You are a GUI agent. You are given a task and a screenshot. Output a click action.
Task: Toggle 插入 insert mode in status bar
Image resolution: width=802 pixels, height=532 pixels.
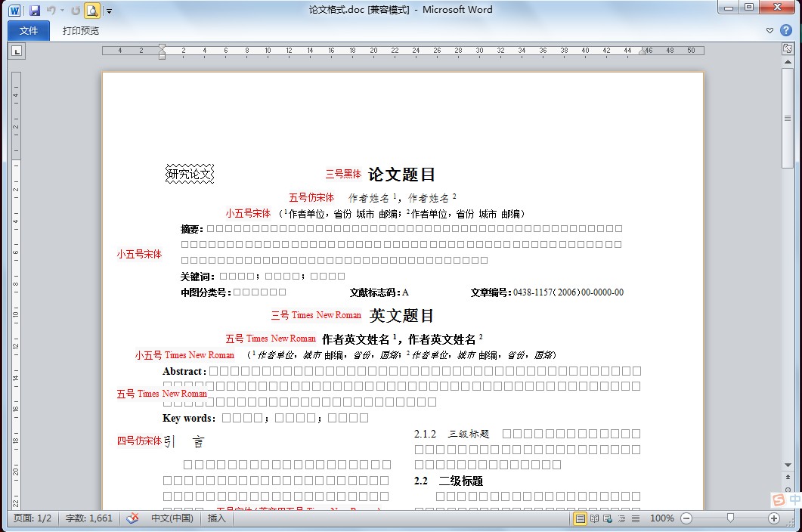click(216, 518)
